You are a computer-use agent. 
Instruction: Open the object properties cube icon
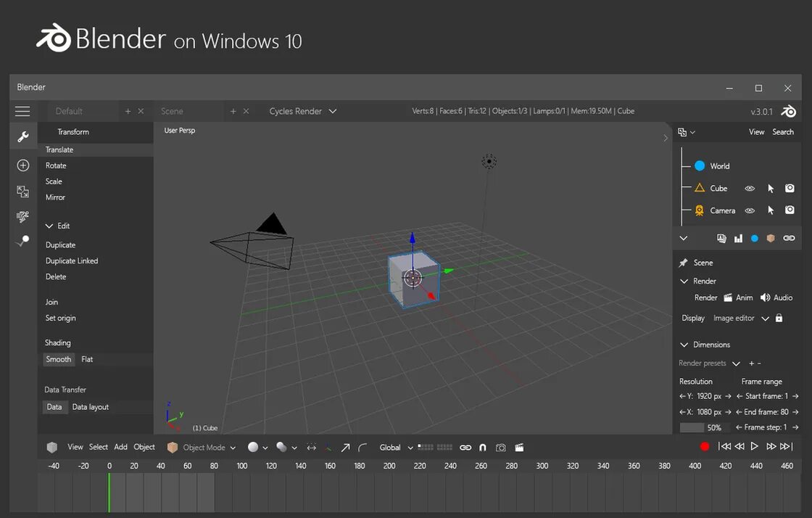[x=771, y=238]
